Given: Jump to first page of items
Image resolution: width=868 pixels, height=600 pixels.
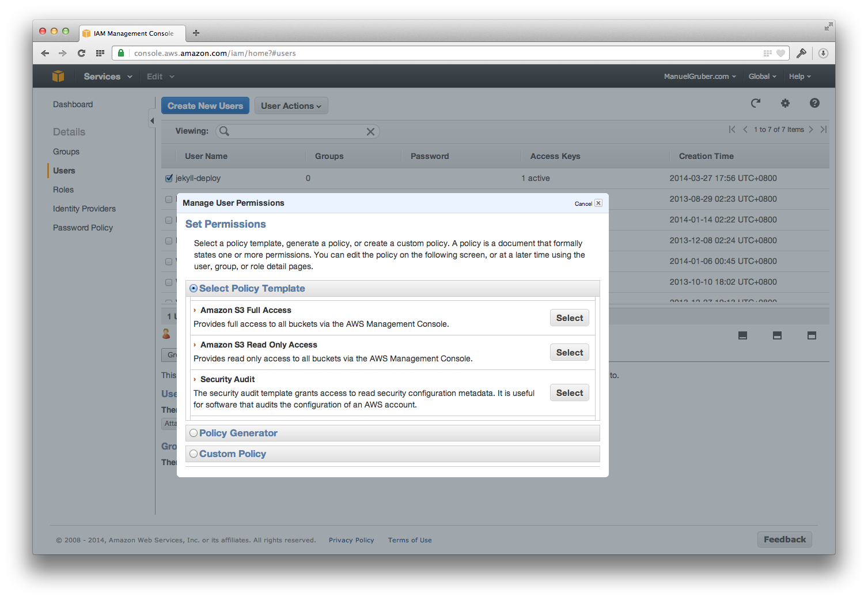Looking at the screenshot, I should 732,130.
